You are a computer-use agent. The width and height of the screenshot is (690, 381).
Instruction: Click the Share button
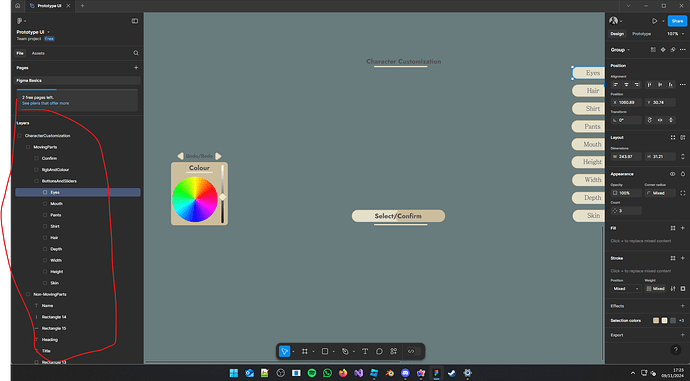pyautogui.click(x=677, y=21)
